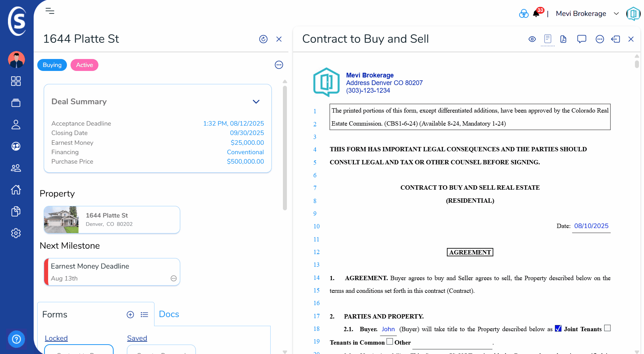Open the house properties icon in the sidebar
The height and width of the screenshot is (354, 644).
click(16, 190)
